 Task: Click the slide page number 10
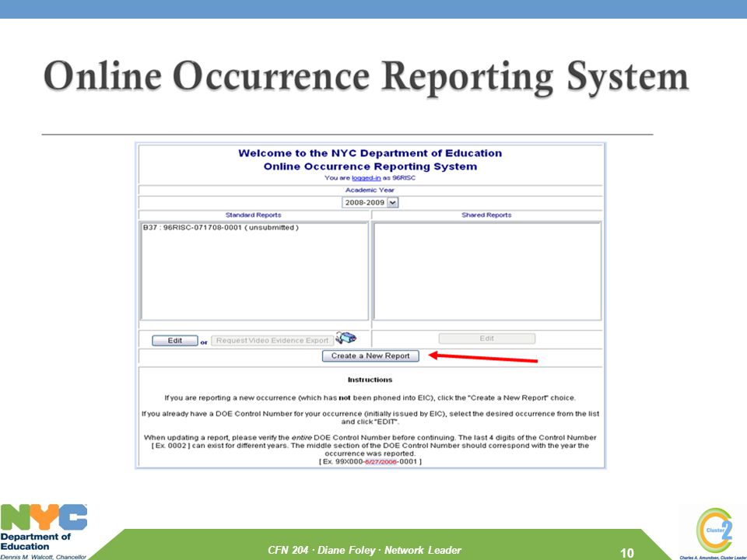point(627,552)
